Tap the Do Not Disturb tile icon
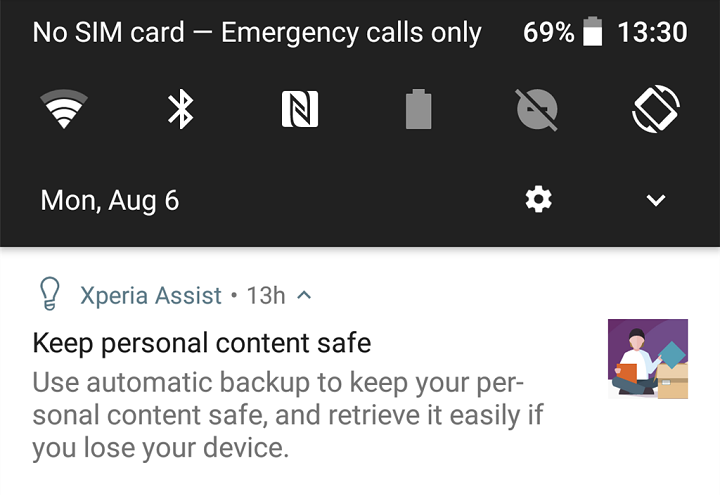The width and height of the screenshot is (720, 495). pyautogui.click(x=537, y=109)
